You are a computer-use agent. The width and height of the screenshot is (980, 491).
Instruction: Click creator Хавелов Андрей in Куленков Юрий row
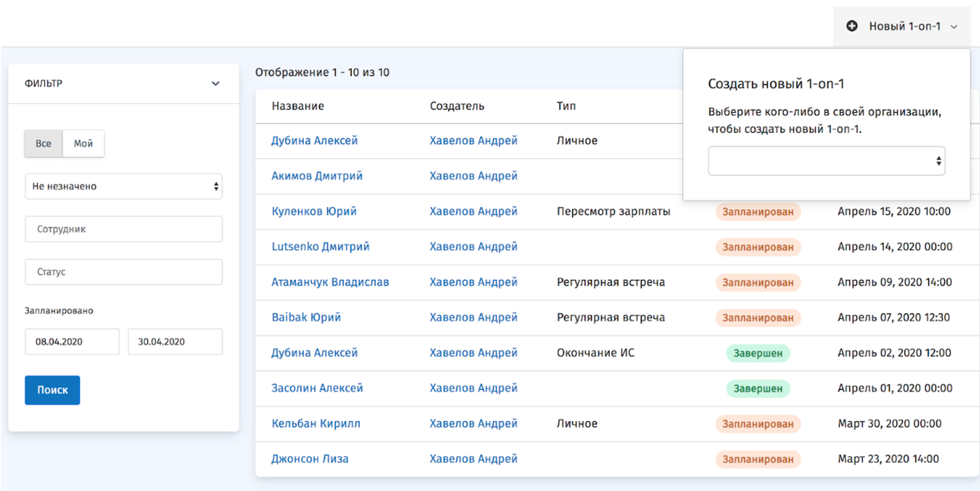click(x=473, y=211)
